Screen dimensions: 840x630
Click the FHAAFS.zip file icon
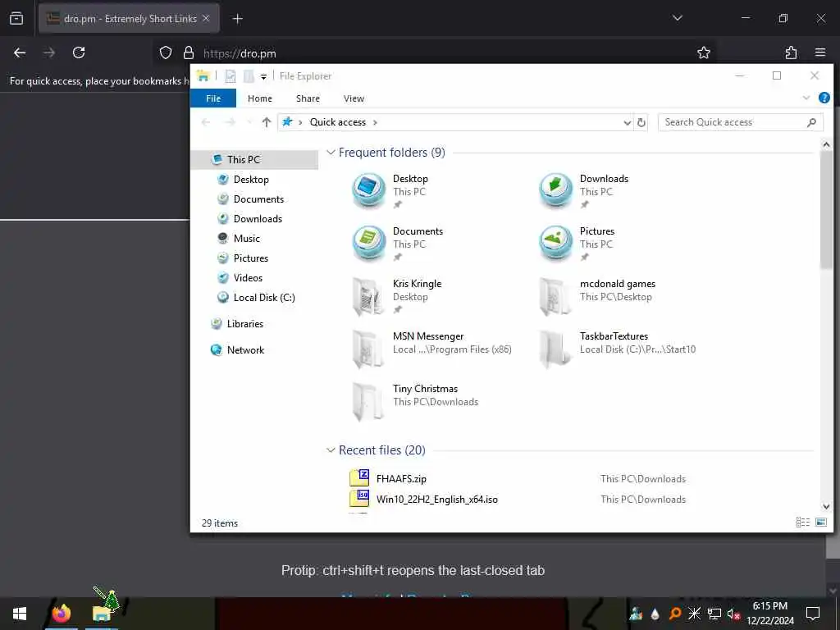359,477
